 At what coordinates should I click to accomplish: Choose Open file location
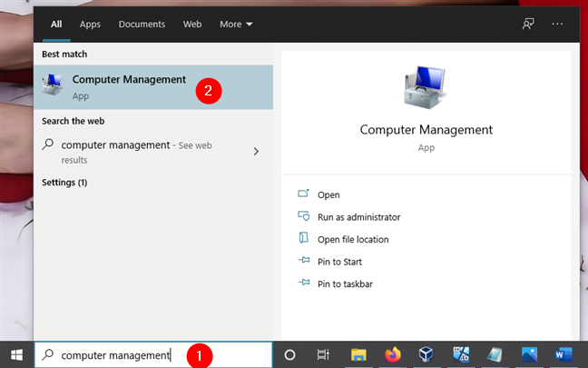click(353, 240)
